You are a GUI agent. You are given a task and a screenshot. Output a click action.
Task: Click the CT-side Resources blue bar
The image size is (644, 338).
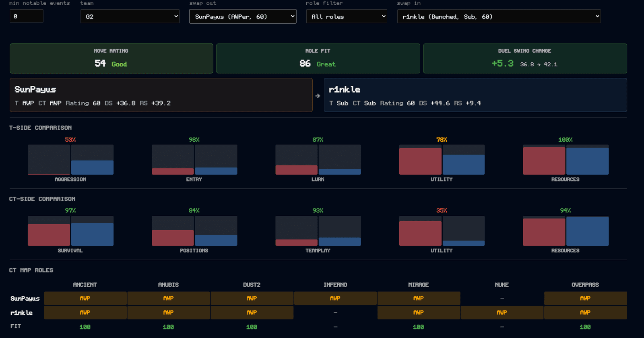(588, 231)
